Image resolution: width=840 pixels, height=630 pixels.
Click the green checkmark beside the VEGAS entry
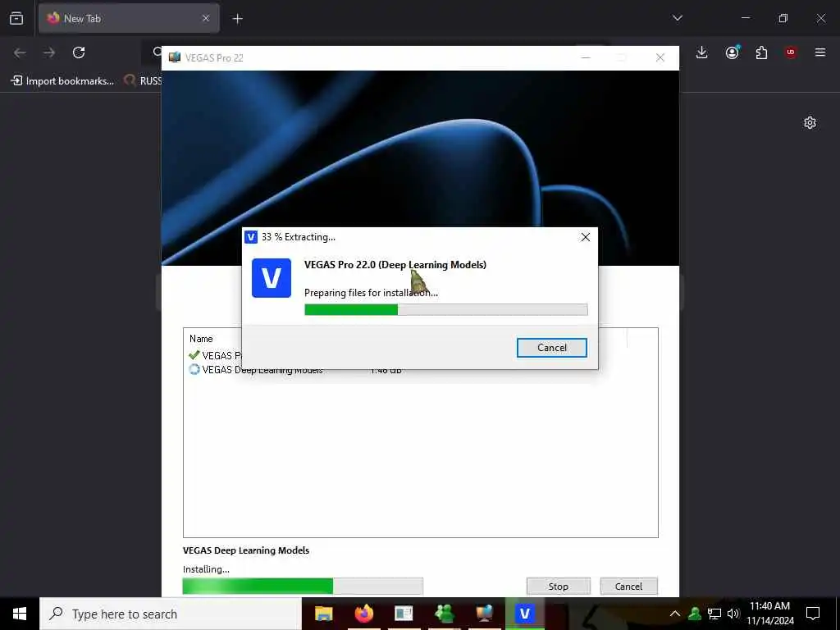click(x=194, y=355)
